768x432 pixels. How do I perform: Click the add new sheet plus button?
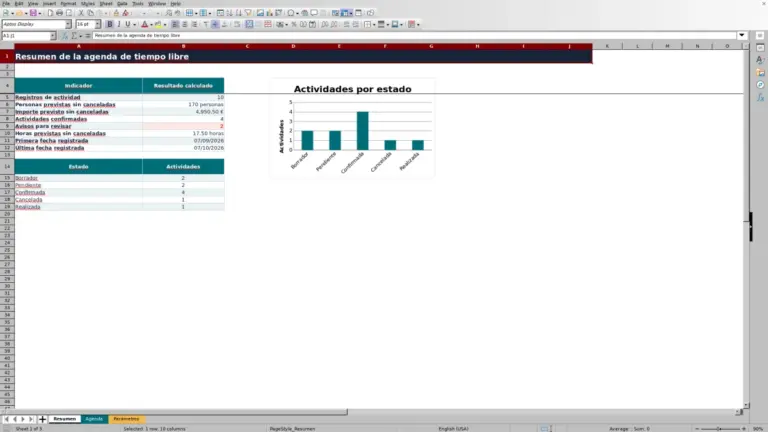[x=42, y=419]
